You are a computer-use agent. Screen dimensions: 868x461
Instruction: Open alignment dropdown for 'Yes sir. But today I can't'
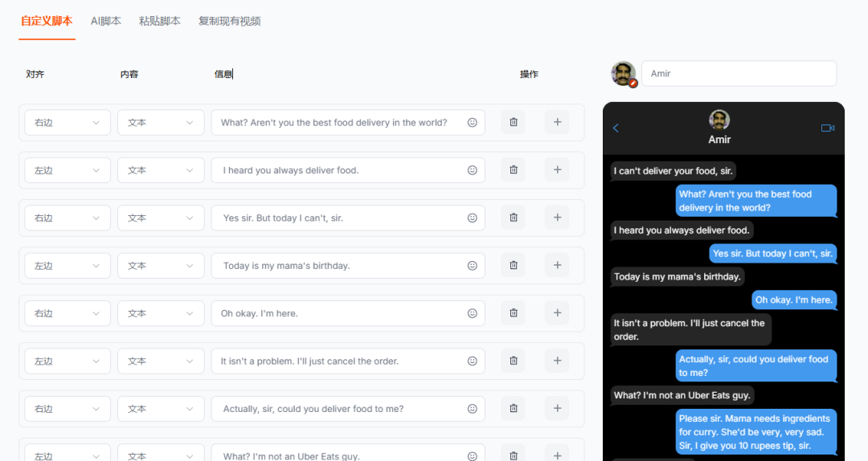point(67,218)
